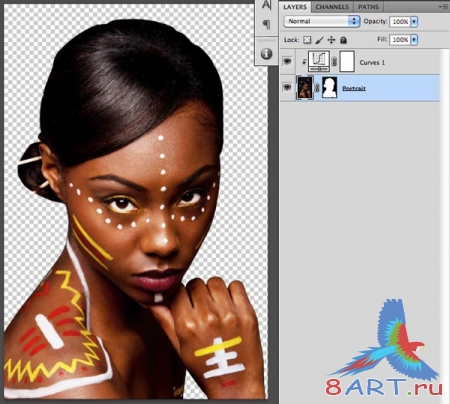The image size is (450, 404).
Task: Open the blend mode Normal dropdown
Action: point(322,21)
